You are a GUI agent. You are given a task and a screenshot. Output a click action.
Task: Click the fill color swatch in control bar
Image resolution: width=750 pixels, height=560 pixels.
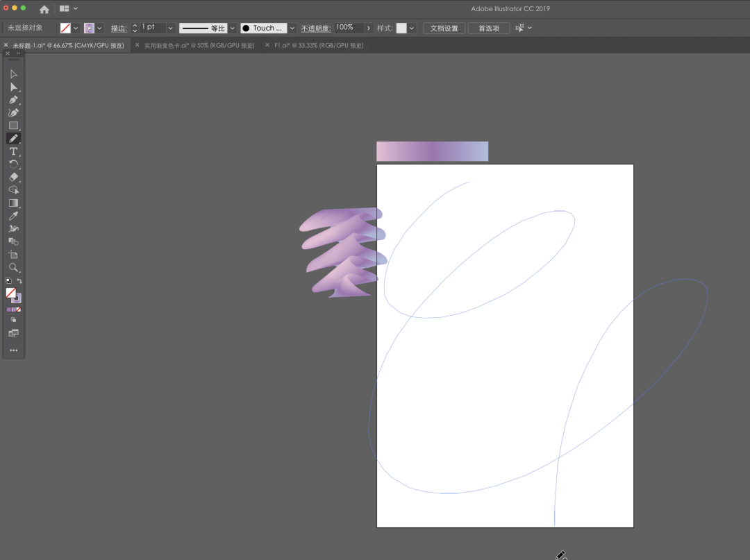coord(65,28)
